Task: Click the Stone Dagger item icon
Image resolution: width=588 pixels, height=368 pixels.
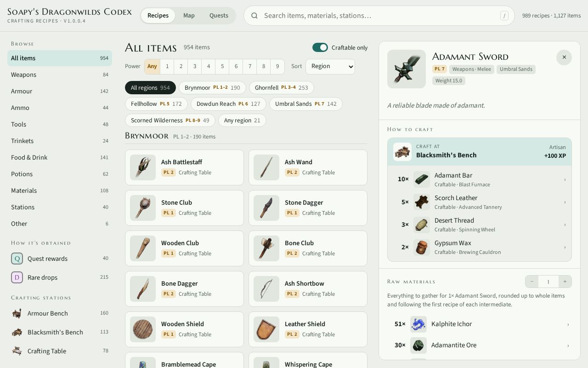Action: 266,208
